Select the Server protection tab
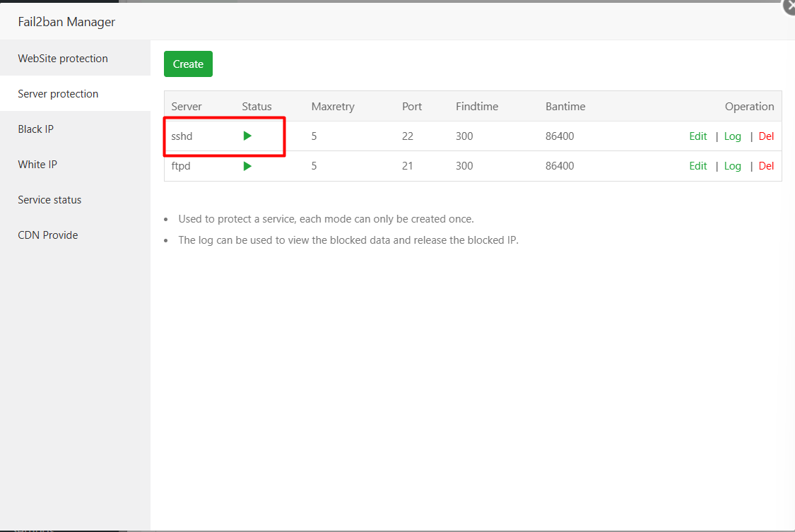795x532 pixels. pyautogui.click(x=58, y=93)
